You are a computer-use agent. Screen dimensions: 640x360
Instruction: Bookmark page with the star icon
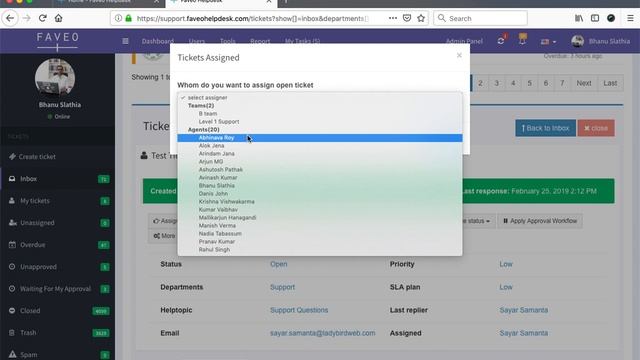[x=421, y=18]
